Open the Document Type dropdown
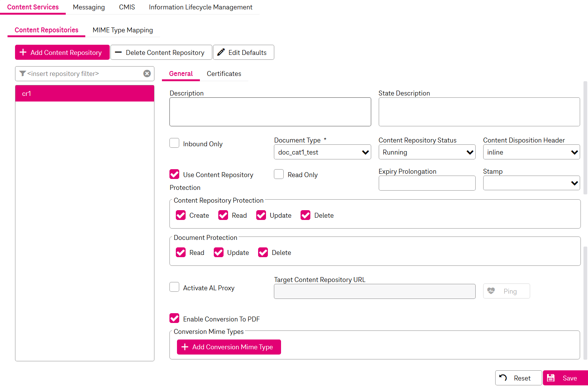The image size is (588, 388). pyautogui.click(x=322, y=152)
